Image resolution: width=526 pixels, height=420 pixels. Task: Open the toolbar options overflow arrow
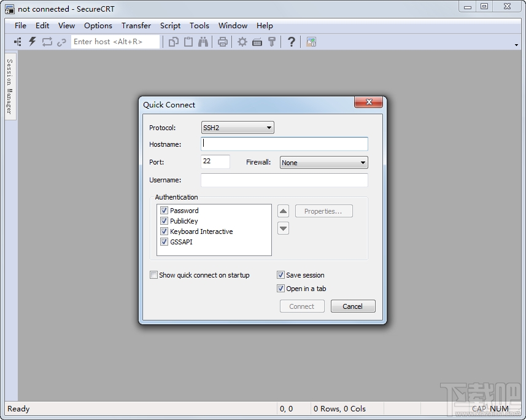(x=516, y=45)
